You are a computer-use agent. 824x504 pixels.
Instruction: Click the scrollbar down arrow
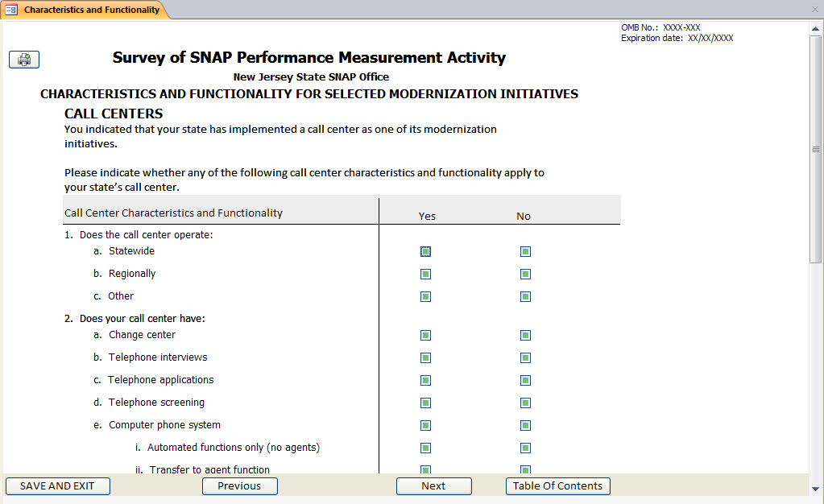point(816,488)
